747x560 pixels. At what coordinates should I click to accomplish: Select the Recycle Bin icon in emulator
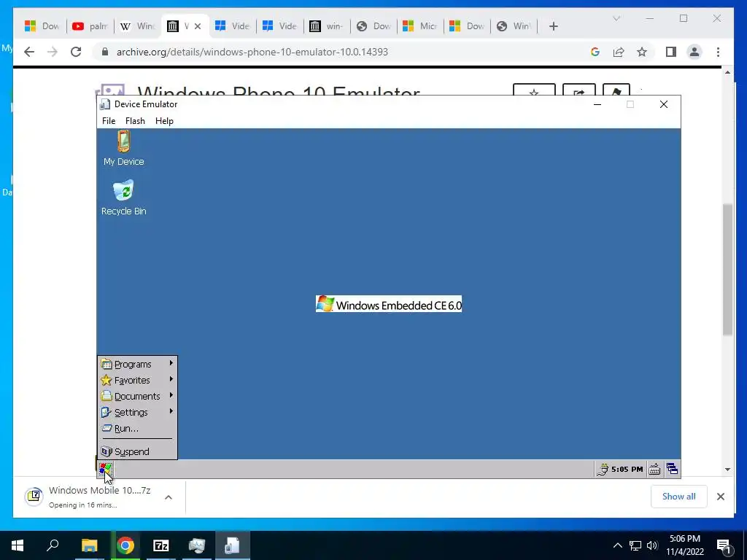pos(123,198)
